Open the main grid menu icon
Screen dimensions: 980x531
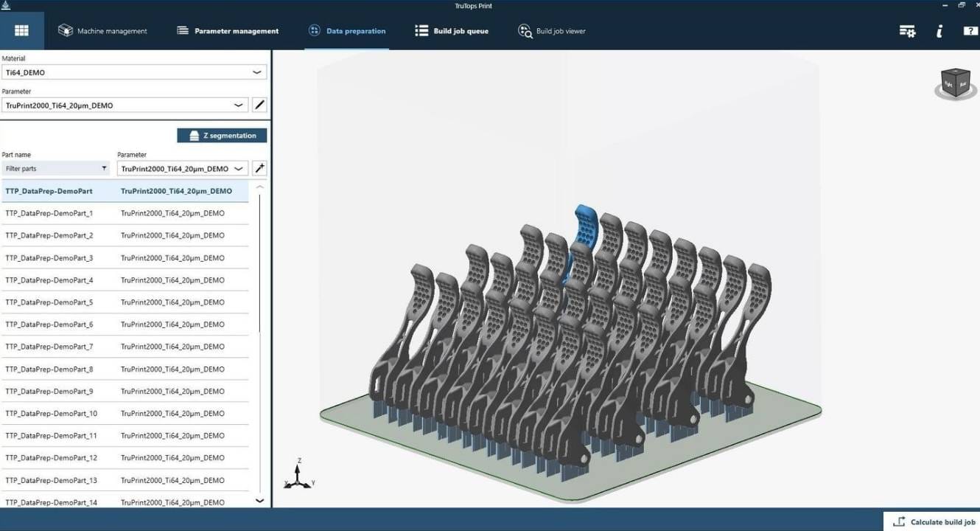[x=21, y=31]
